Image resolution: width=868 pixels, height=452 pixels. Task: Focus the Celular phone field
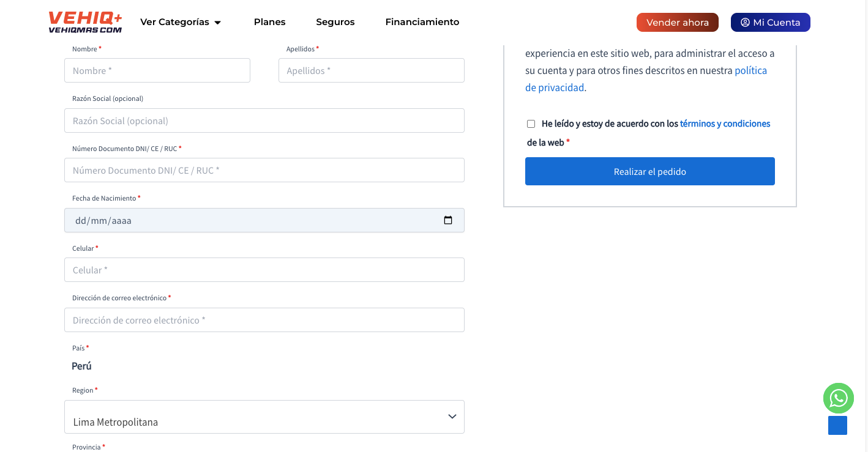[x=264, y=270]
